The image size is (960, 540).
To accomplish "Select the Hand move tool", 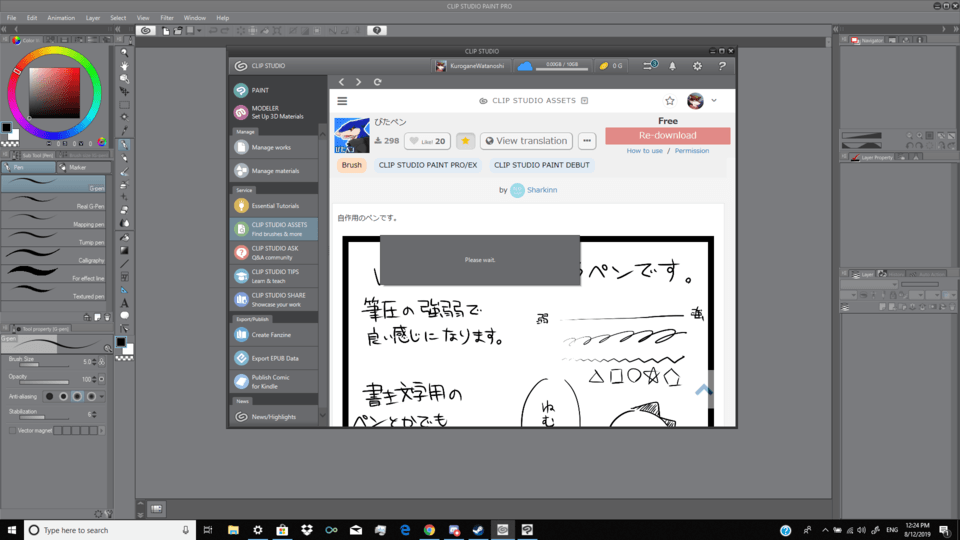I will (x=124, y=66).
